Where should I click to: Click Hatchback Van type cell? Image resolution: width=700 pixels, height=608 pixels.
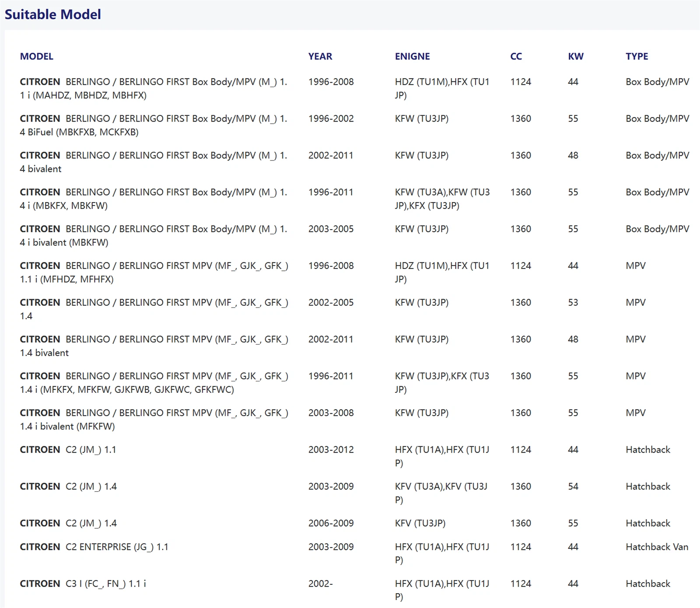[x=657, y=547]
